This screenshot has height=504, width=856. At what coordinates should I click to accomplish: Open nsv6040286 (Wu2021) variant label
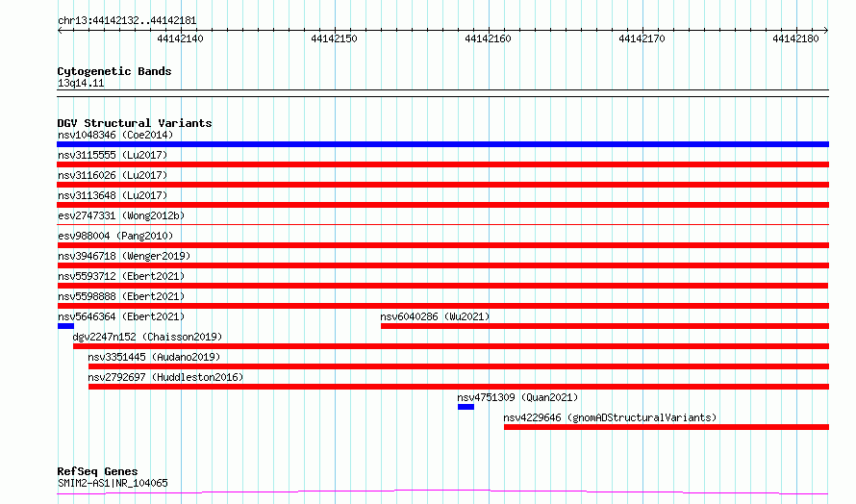435,316
